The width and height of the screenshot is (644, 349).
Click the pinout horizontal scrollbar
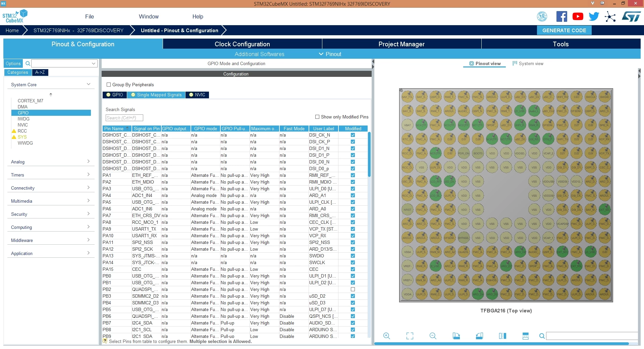point(501,344)
